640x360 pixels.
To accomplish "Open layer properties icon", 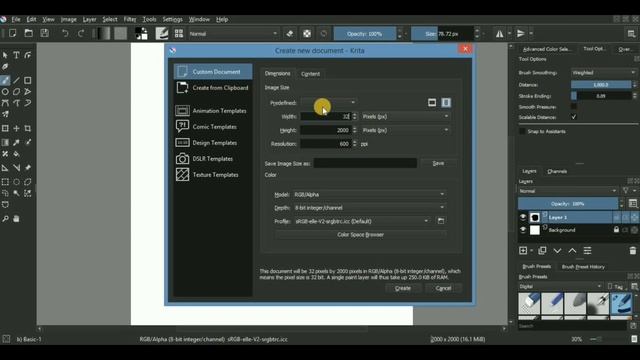I will [587, 251].
